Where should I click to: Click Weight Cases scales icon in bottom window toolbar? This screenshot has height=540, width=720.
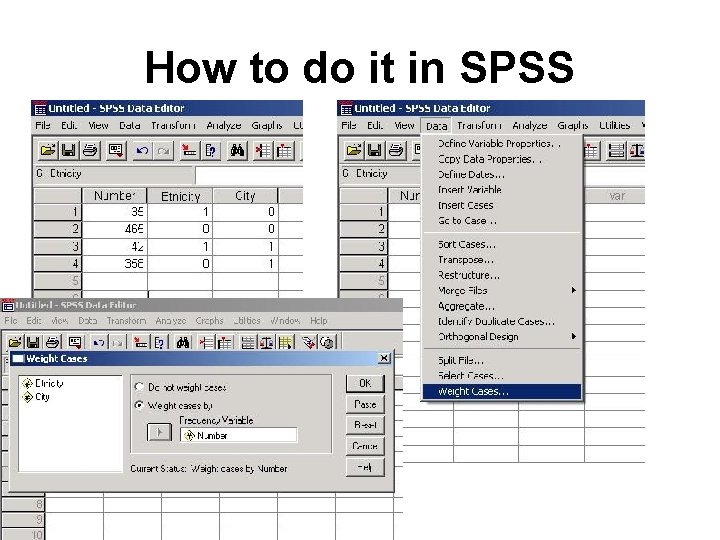(x=266, y=343)
